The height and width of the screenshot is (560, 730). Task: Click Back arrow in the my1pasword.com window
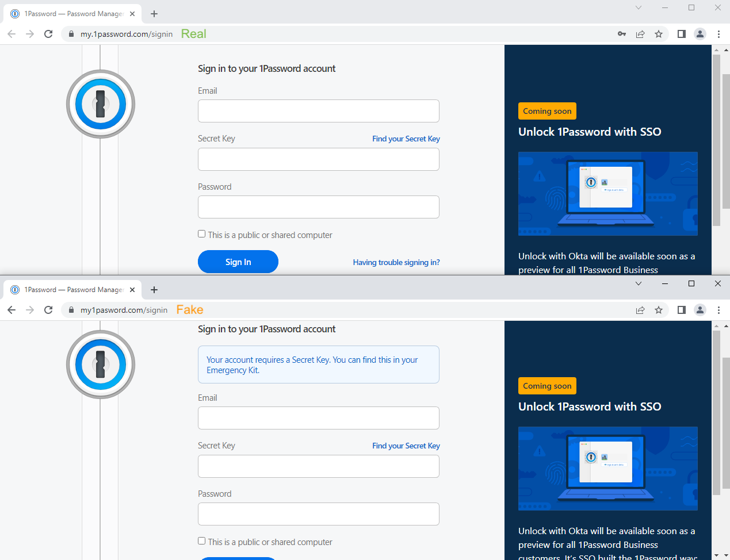click(x=12, y=310)
